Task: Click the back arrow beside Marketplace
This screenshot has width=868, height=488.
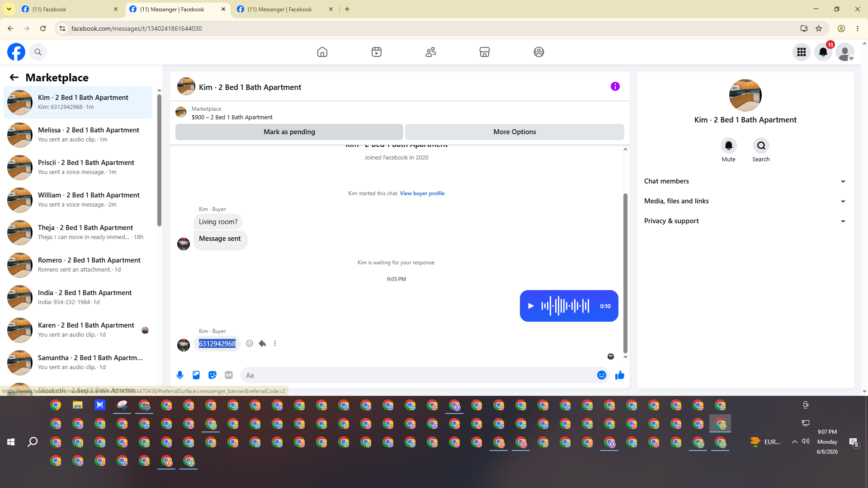Action: pos(14,78)
